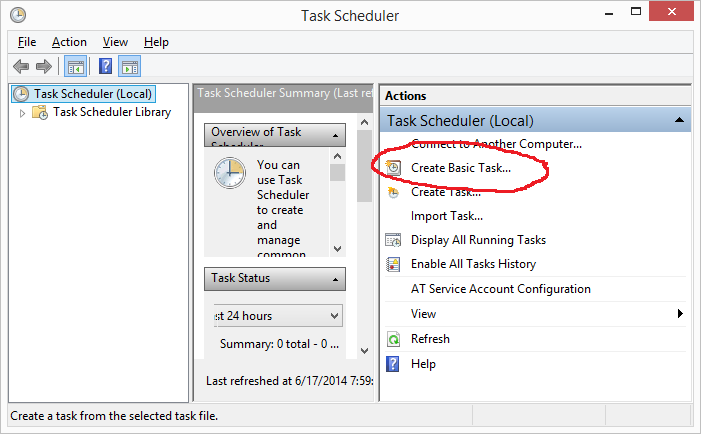Click Refresh in the Actions pane
The height and width of the screenshot is (434, 701).
[x=431, y=339]
